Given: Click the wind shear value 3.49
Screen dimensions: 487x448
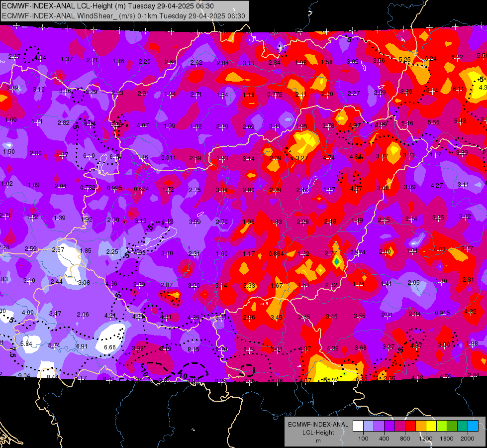Looking at the screenshot, I should click(277, 317).
